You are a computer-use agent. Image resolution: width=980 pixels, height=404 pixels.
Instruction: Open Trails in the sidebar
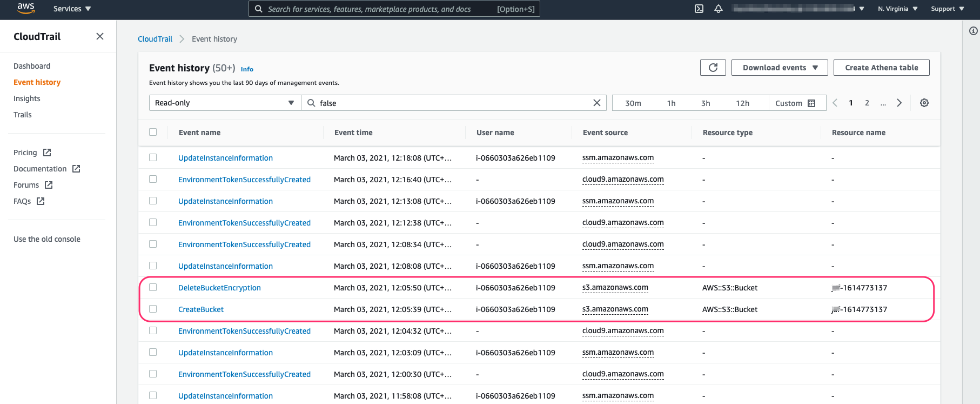[23, 115]
